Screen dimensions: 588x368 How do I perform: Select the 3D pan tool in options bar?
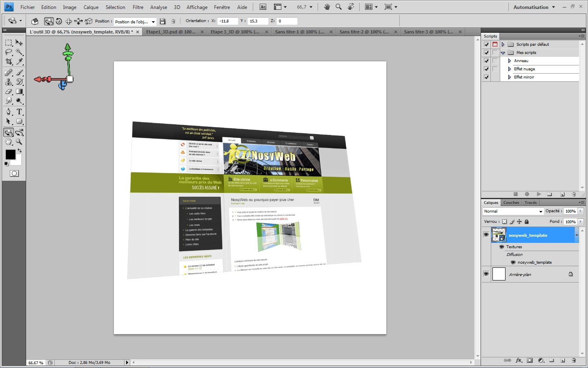(x=69, y=21)
